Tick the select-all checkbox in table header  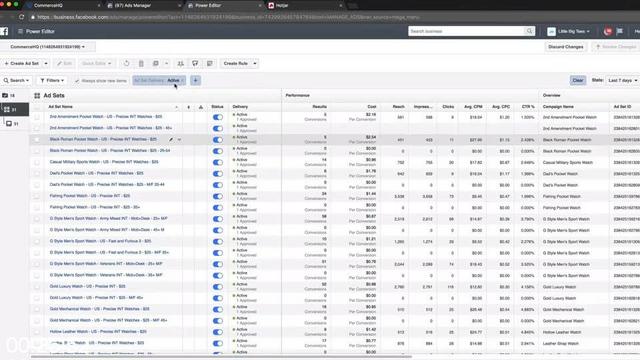pos(37,107)
